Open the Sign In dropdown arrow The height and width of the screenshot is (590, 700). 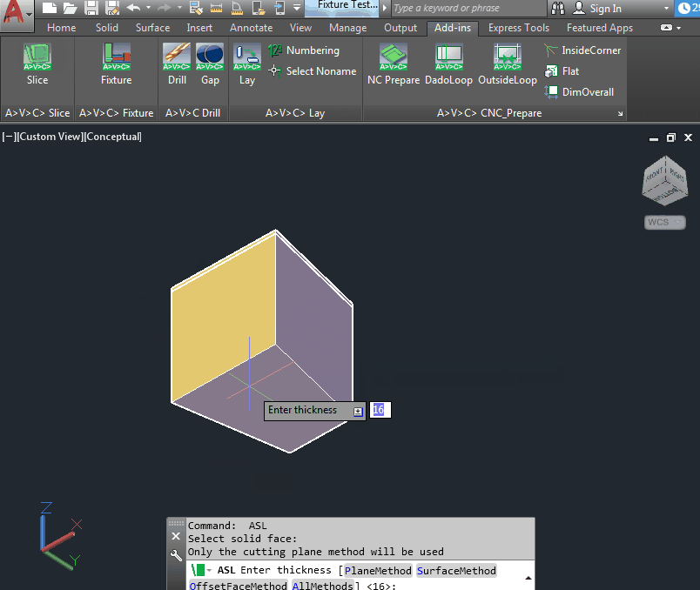[667, 8]
